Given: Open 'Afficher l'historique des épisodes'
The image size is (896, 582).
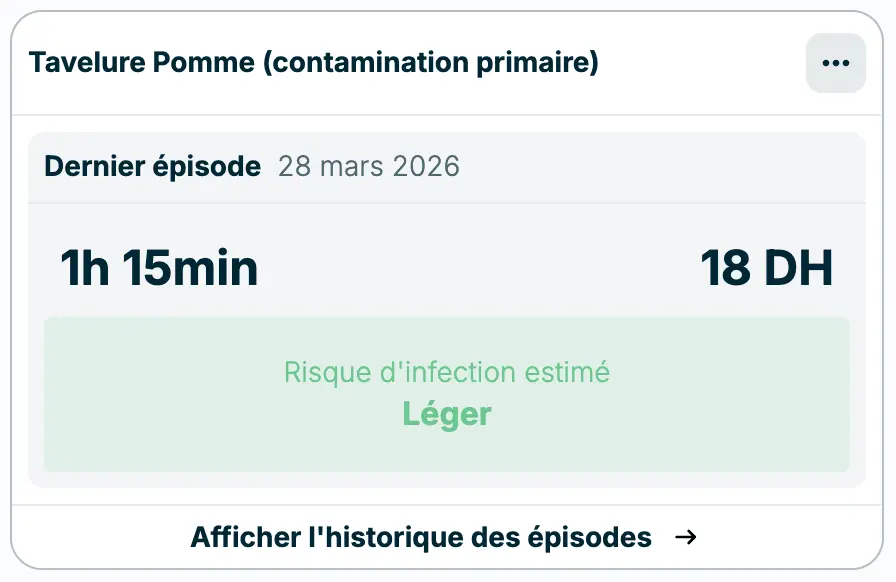Looking at the screenshot, I should [421, 537].
